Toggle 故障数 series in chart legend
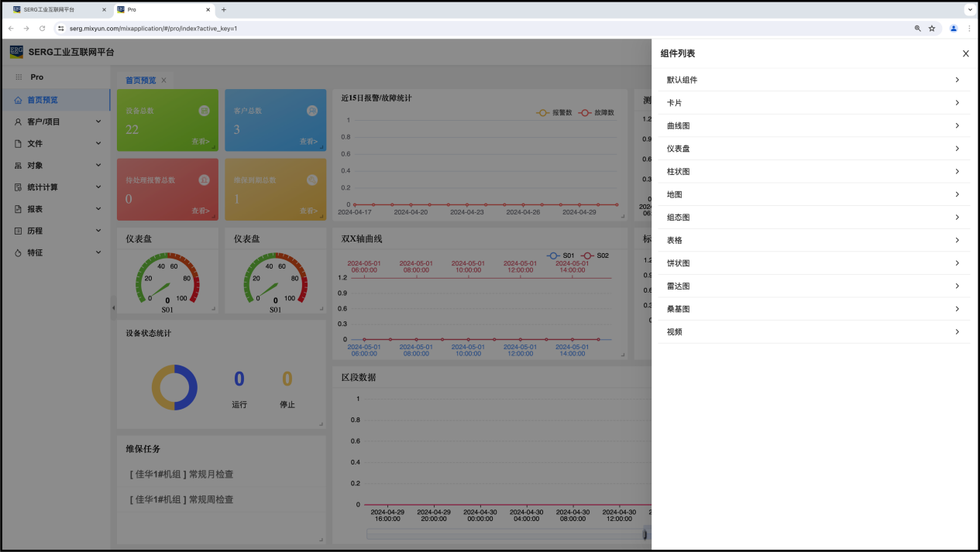Viewport: 980px width, 552px height. tap(597, 112)
